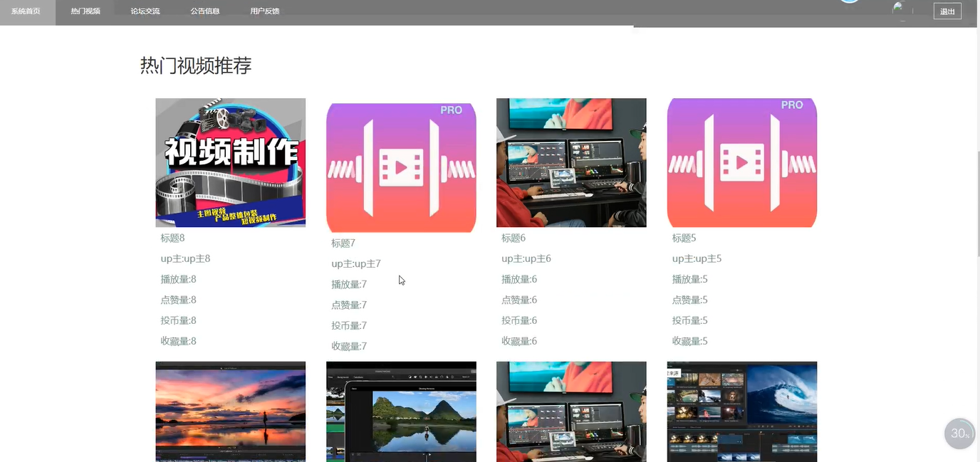Go to the 热门视频 menu item
The image size is (980, 462).
[85, 11]
